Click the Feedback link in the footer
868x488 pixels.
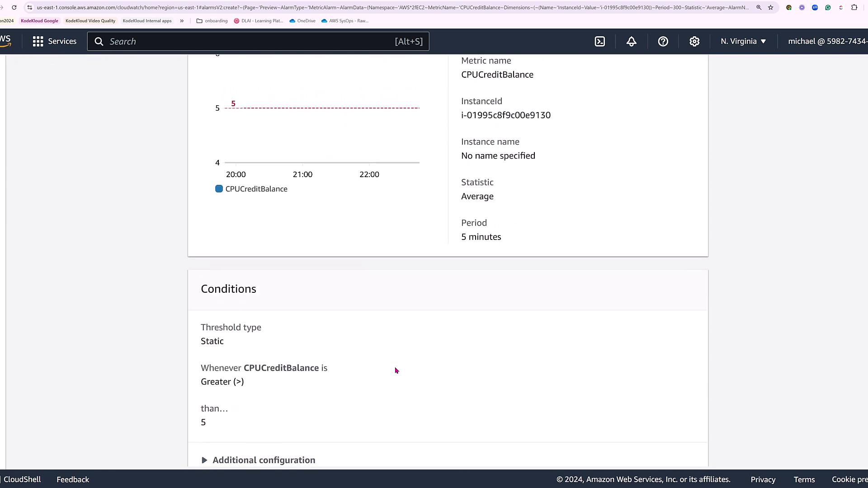click(73, 479)
